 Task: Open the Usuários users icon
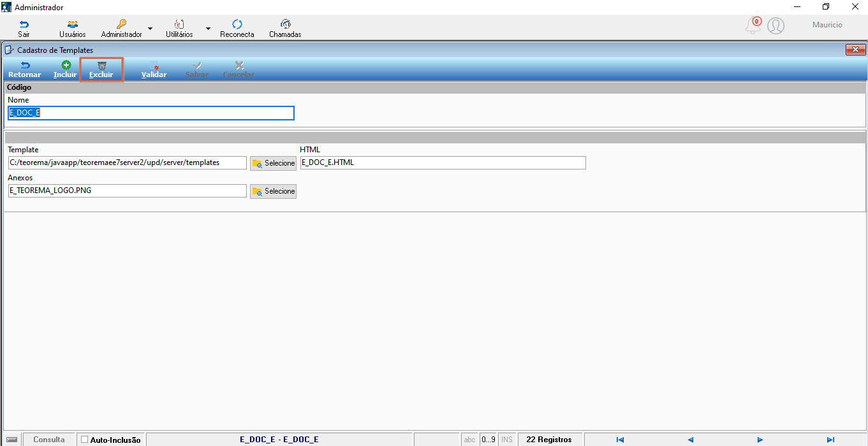(72, 24)
